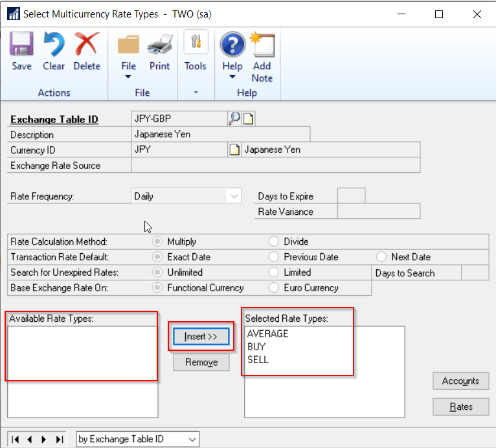Select BUY in Selected Rate Types list

pyautogui.click(x=257, y=347)
